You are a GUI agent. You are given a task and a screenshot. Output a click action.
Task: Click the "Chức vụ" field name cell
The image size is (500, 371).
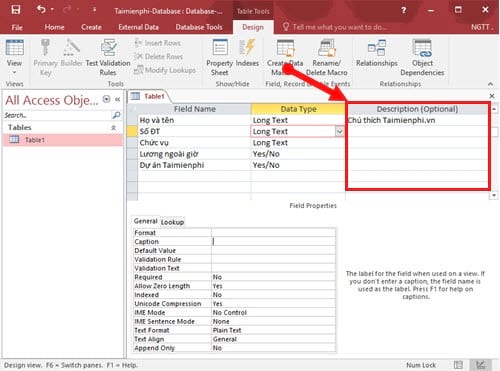click(194, 143)
